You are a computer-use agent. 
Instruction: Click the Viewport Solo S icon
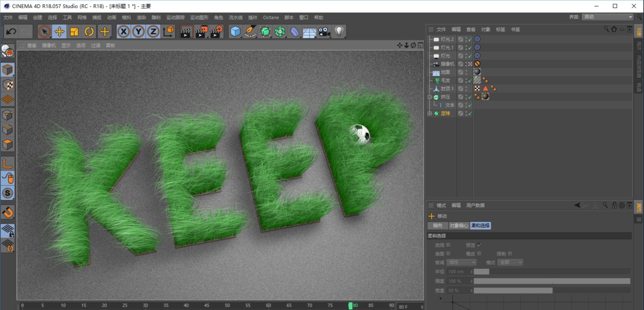click(7, 193)
